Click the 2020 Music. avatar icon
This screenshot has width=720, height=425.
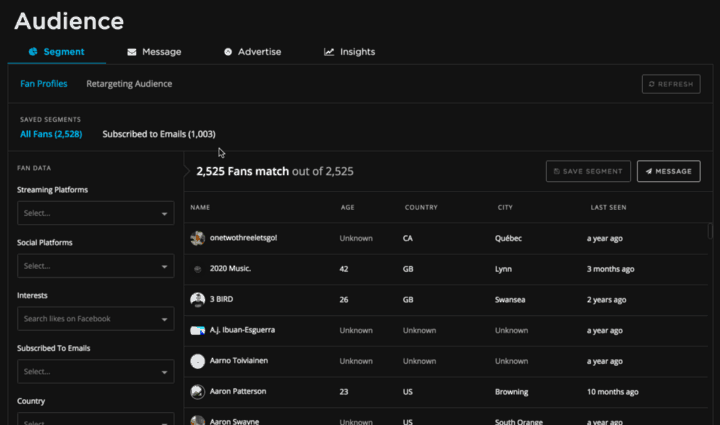[x=198, y=269]
